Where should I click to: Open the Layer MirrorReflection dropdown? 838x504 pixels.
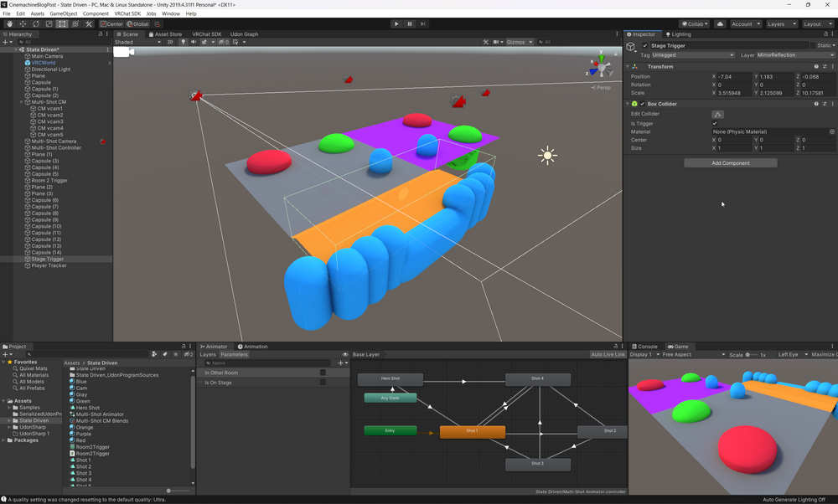pyautogui.click(x=795, y=55)
